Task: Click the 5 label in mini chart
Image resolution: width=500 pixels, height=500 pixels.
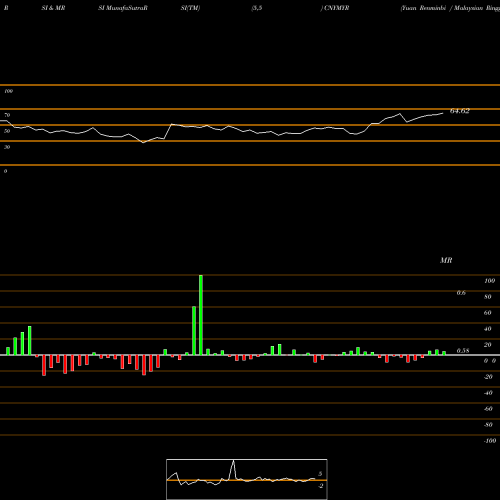Action: tap(320, 474)
